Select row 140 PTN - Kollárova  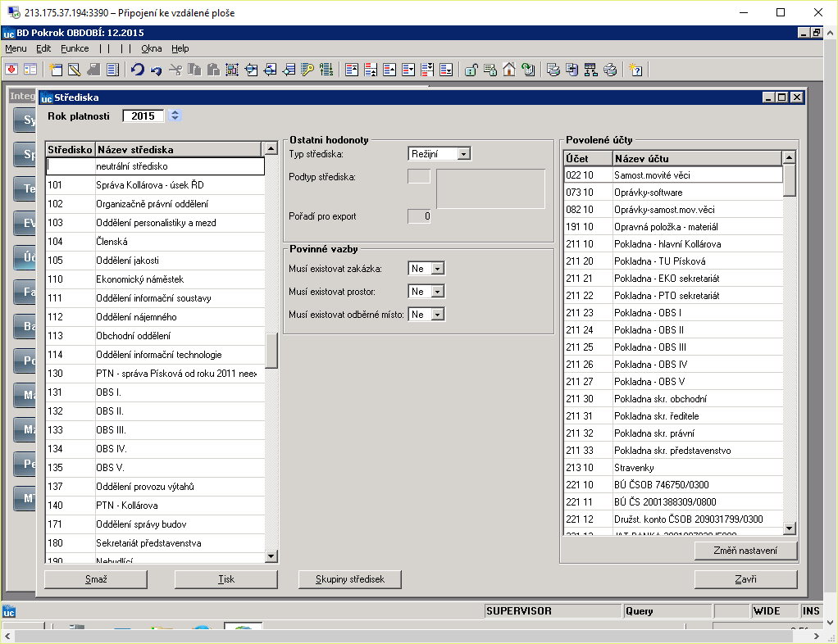point(155,506)
